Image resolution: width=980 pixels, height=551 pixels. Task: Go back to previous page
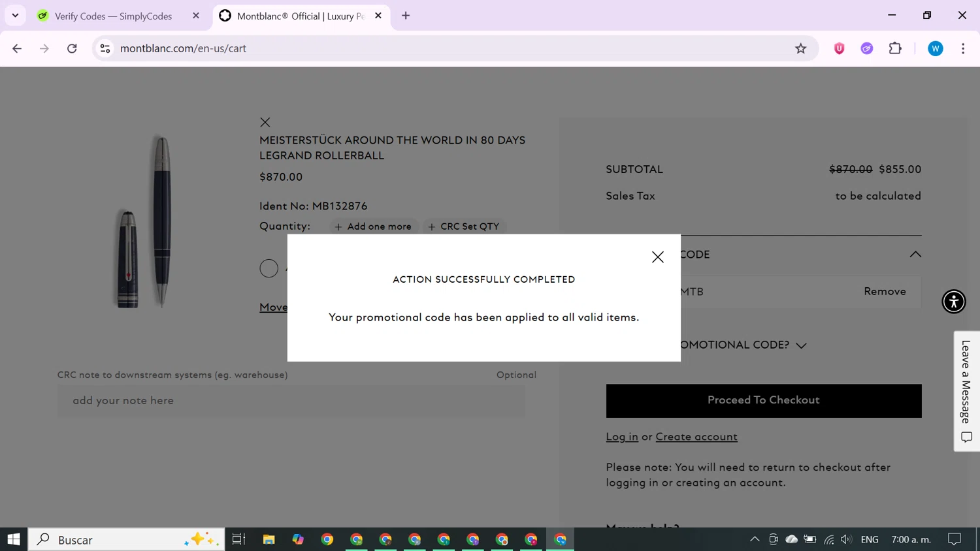[17, 48]
